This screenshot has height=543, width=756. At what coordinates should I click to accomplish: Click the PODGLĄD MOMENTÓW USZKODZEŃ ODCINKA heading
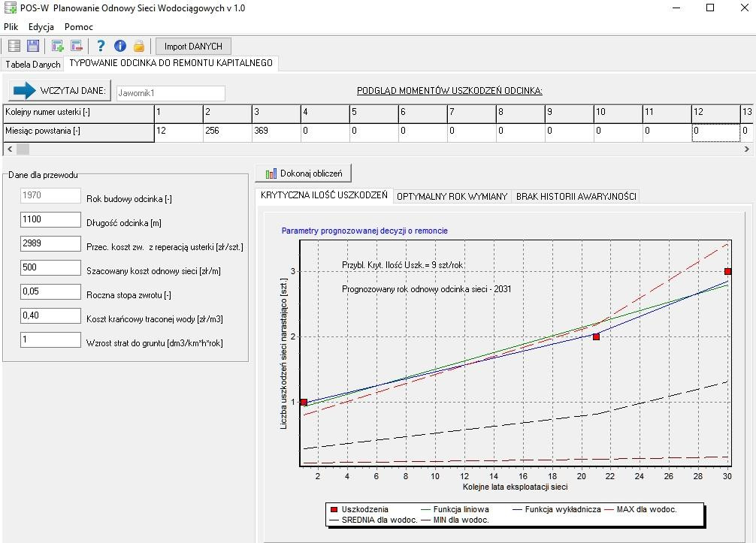pos(449,91)
